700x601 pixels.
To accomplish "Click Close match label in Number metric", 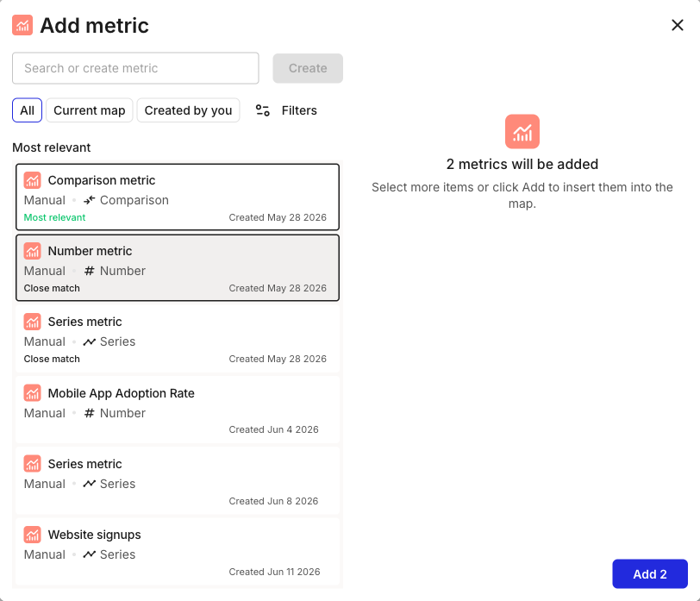I will (52, 289).
